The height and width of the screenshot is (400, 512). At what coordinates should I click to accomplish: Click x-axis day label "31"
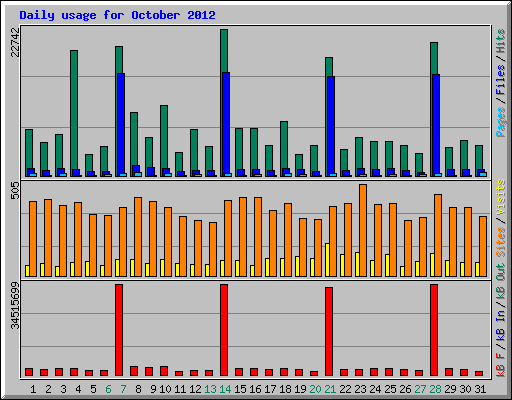pyautogui.click(x=480, y=389)
